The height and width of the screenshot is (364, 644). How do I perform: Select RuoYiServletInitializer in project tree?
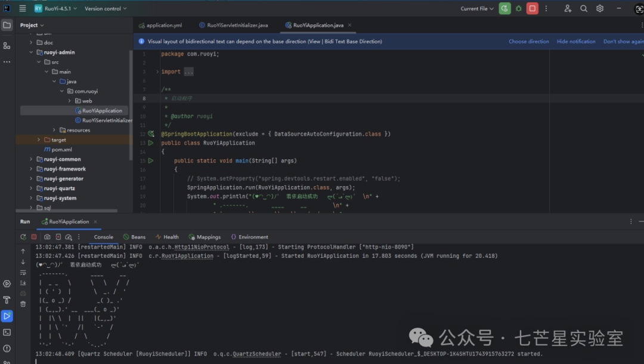[104, 121]
